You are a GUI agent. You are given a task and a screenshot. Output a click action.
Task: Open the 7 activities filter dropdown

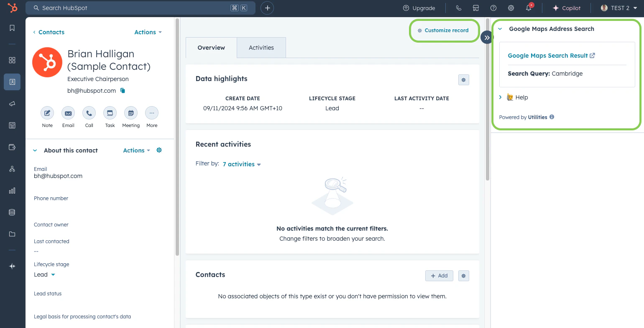point(242,164)
